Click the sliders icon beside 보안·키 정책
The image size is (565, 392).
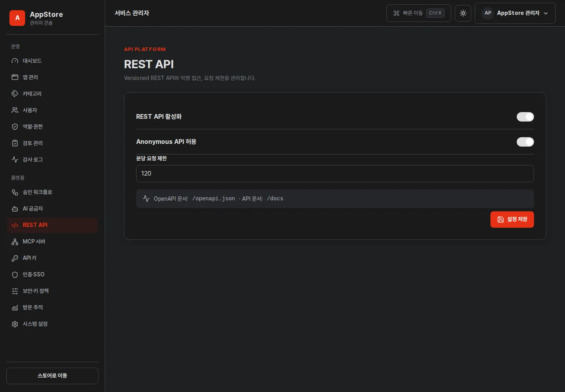pyautogui.click(x=15, y=291)
